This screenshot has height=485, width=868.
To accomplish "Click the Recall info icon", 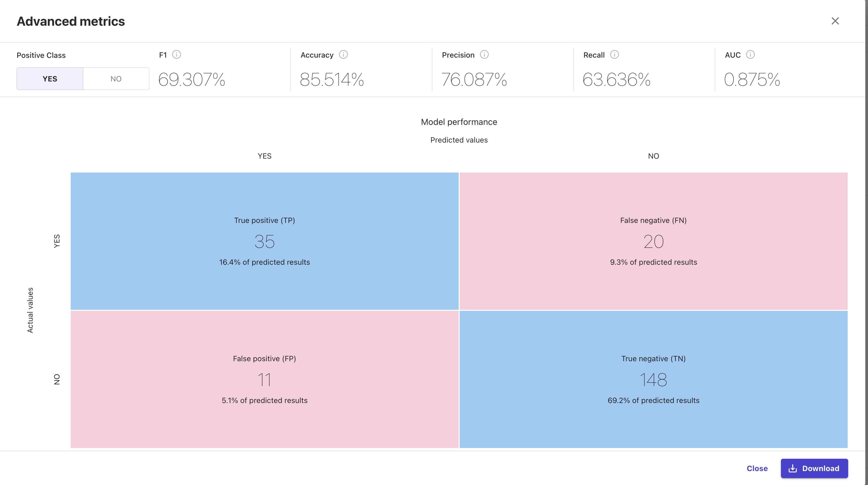I will [x=614, y=55].
